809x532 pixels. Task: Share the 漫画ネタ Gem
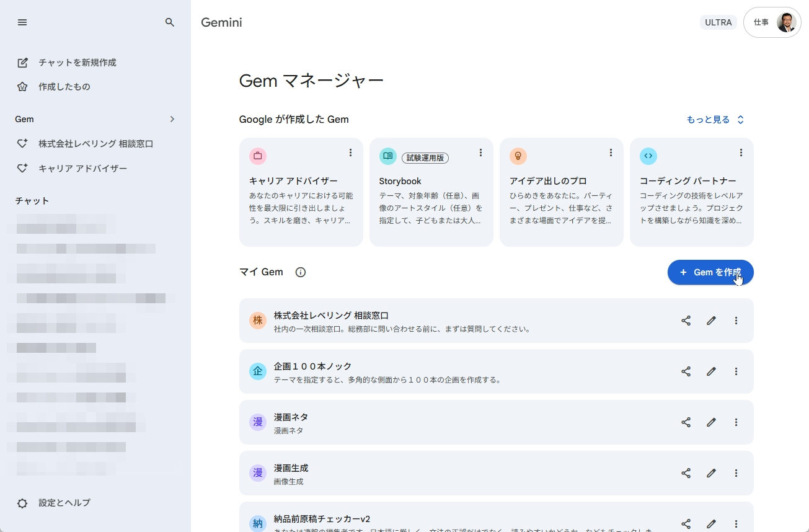686,422
